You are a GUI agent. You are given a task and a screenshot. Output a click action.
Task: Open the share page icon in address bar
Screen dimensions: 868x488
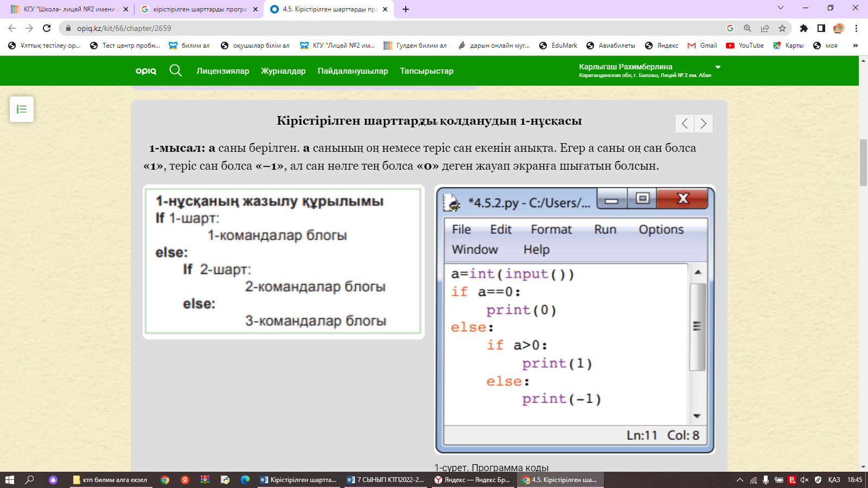765,28
